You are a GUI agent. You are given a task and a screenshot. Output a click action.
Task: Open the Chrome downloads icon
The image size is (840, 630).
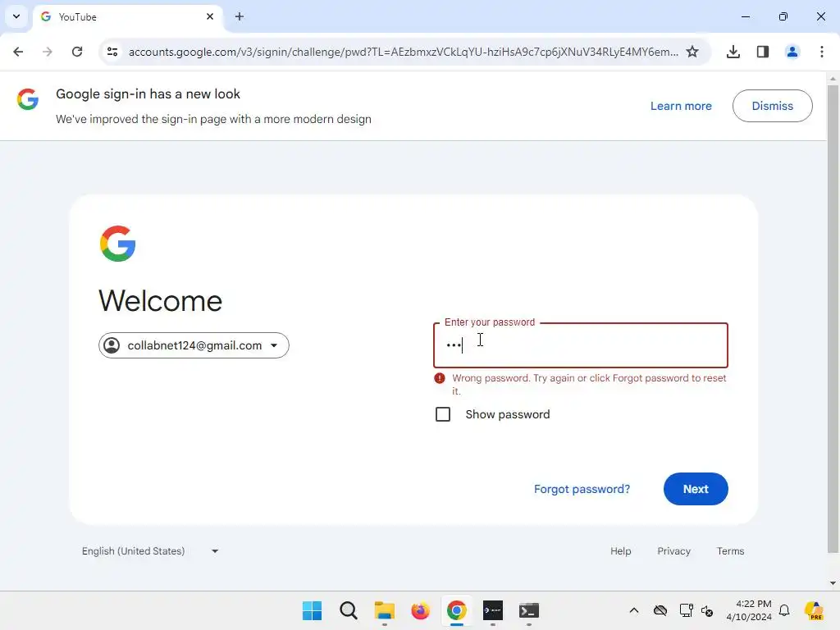pyautogui.click(x=733, y=52)
